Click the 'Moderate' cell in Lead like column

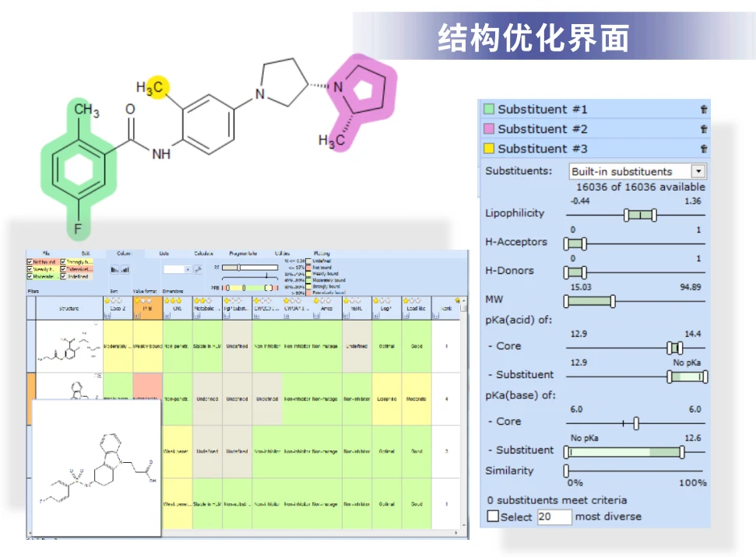(x=417, y=399)
